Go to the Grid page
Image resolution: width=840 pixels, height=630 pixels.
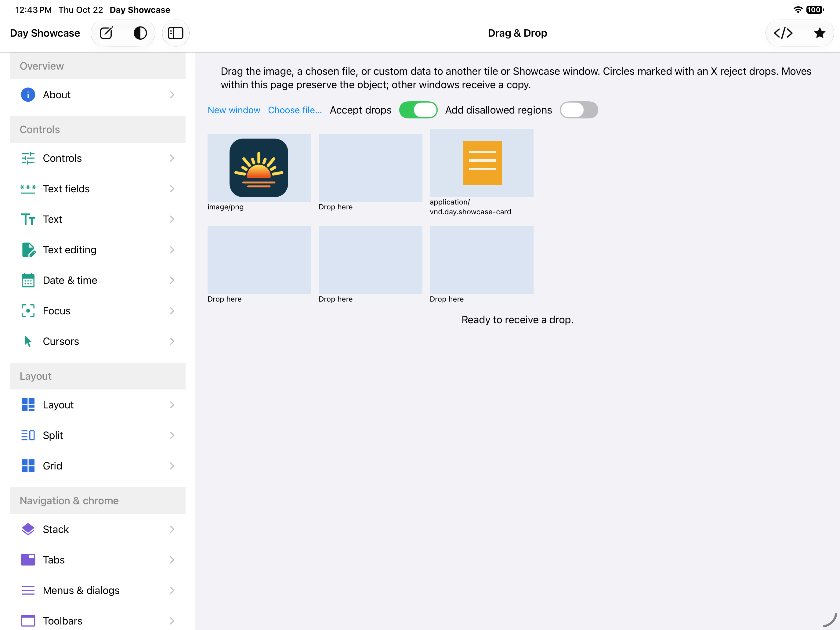click(x=98, y=465)
